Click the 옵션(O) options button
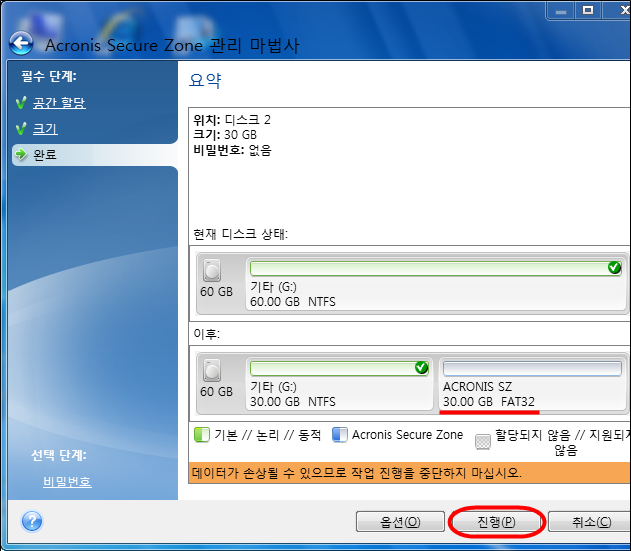631x551 pixels. pos(400,522)
